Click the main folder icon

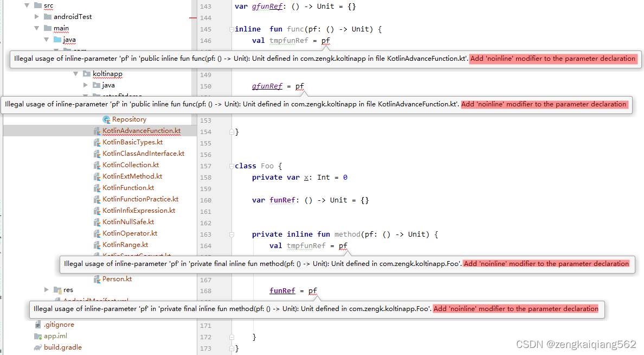(48, 28)
